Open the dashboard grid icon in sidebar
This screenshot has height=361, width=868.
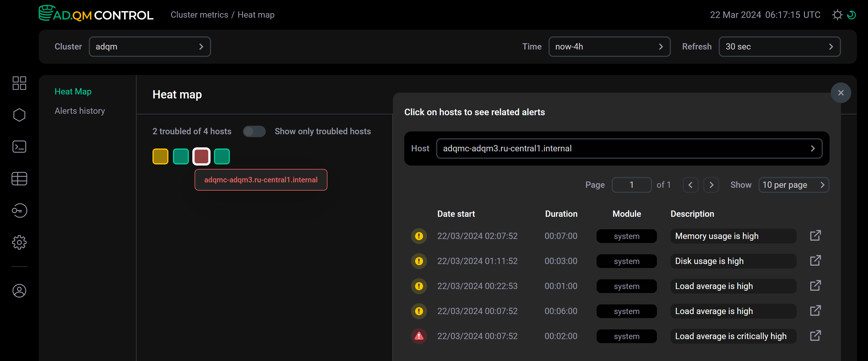19,83
